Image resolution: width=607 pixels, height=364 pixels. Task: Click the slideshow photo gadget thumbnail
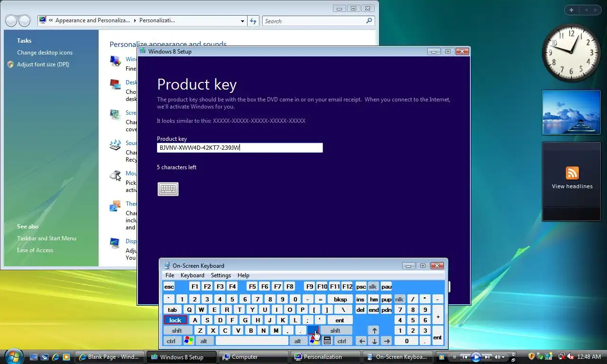(571, 112)
